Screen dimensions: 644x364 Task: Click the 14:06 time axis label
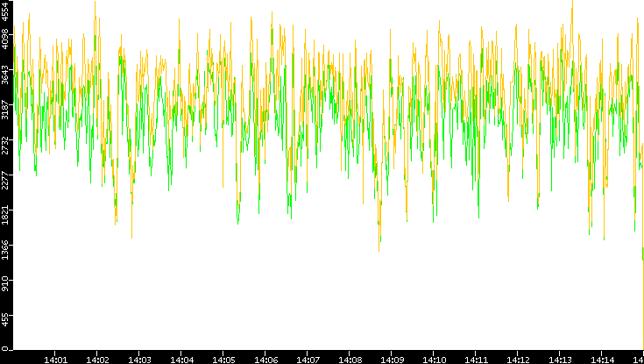point(265,360)
